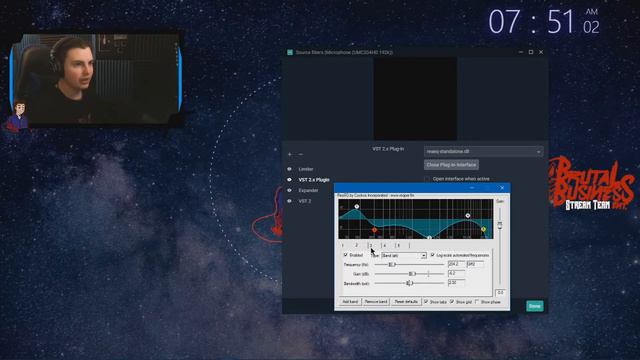This screenshot has width=640, height=360.
Task: Minimize the Source filters window
Action: click(521, 52)
